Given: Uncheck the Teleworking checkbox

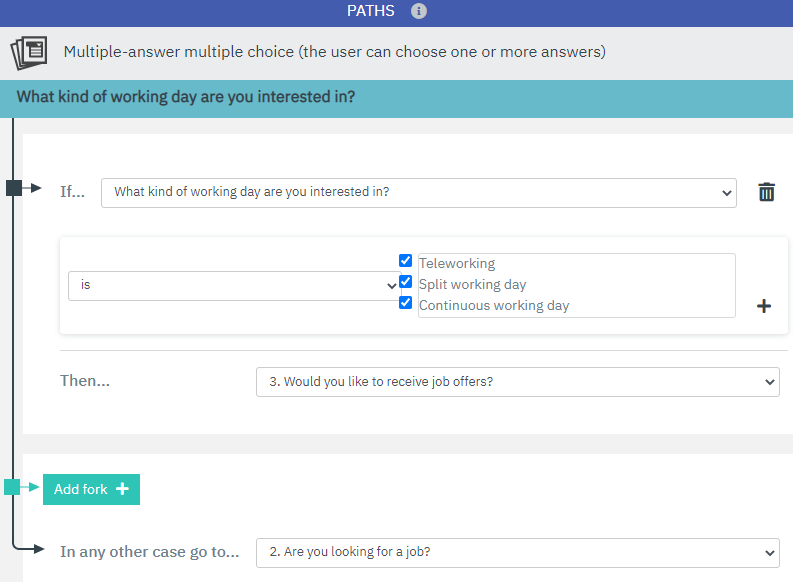Looking at the screenshot, I should (x=405, y=260).
